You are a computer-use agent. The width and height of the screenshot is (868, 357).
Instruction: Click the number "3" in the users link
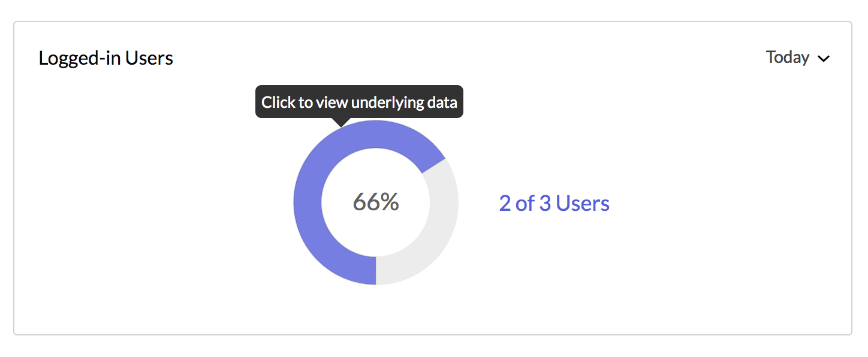pyautogui.click(x=545, y=204)
